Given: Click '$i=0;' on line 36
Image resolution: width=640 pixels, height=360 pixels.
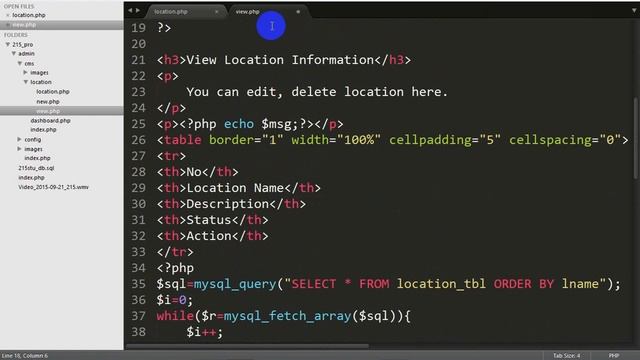Looking at the screenshot, I should 175,300.
